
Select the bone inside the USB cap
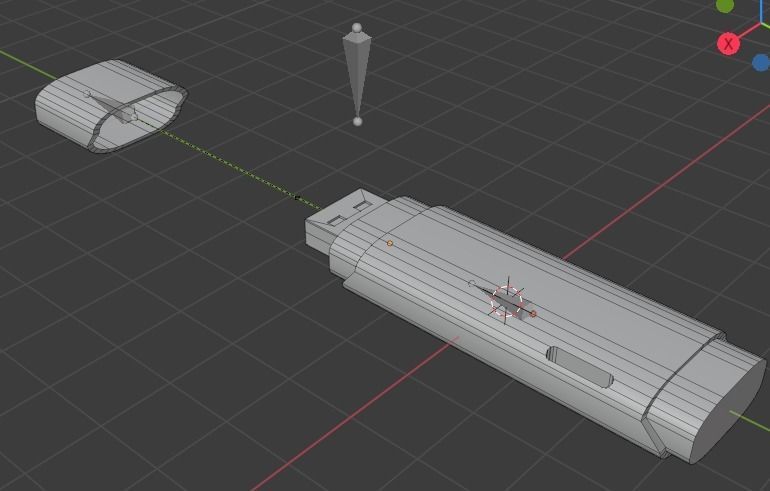[112, 107]
